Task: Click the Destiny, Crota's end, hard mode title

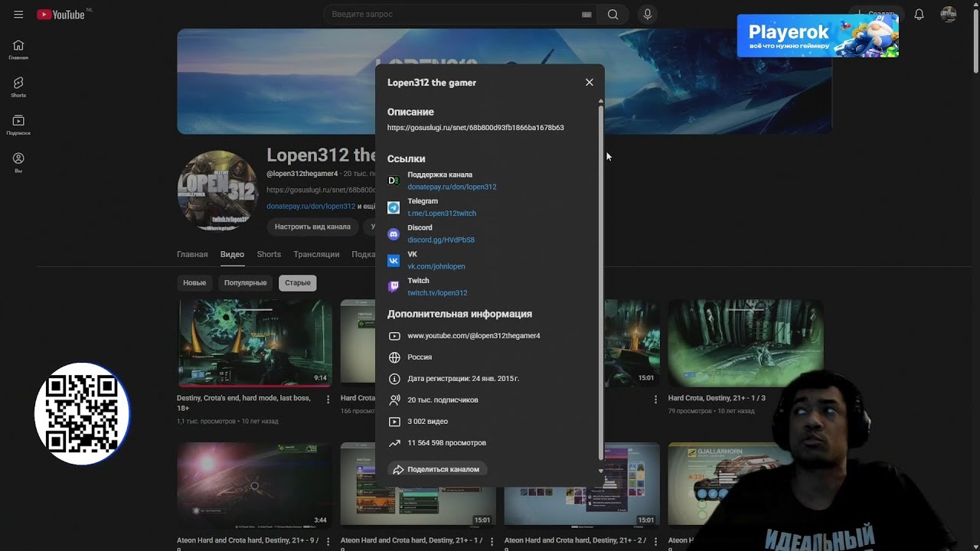Action: coord(243,403)
